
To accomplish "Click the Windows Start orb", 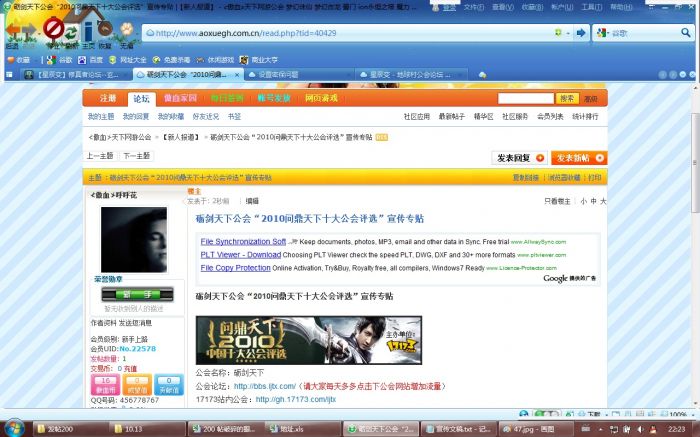I will 16,427.
